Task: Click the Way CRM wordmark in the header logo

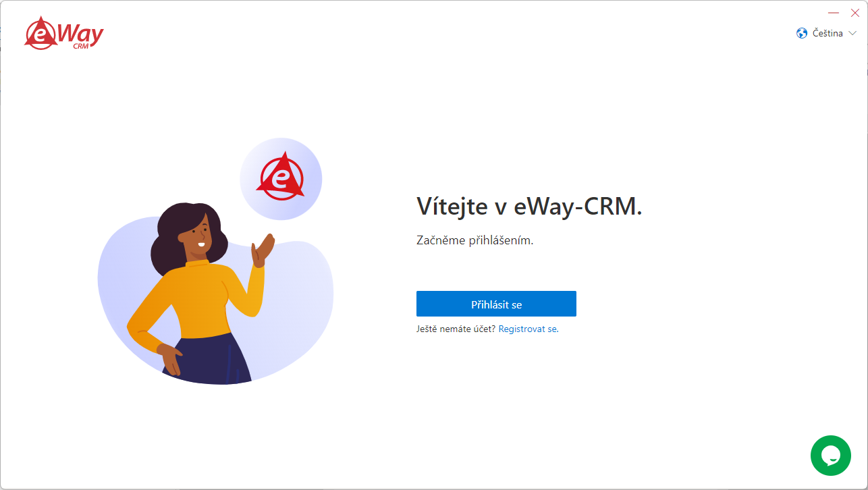Action: [x=81, y=36]
